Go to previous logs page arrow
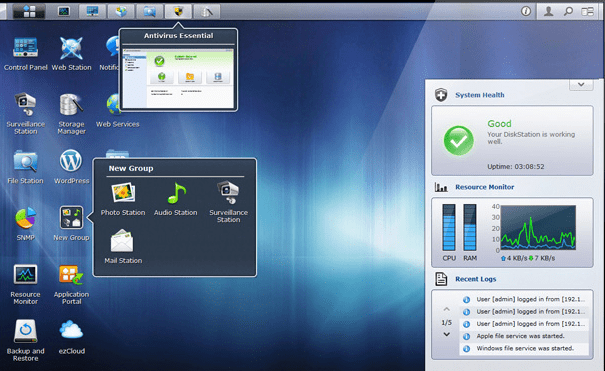This screenshot has height=371, width=605. 446,309
